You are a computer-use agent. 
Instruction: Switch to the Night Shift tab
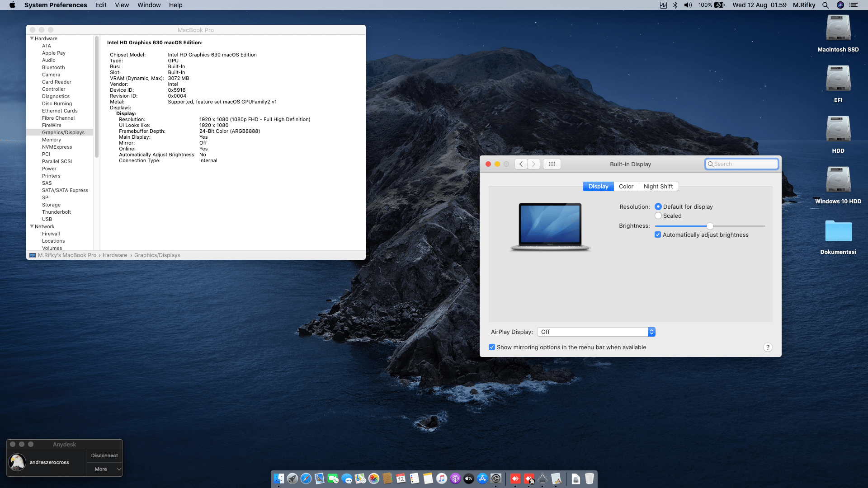click(658, 187)
